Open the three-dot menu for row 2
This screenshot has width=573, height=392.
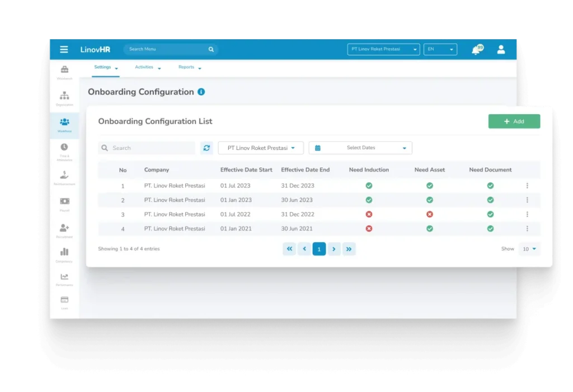[x=527, y=200]
